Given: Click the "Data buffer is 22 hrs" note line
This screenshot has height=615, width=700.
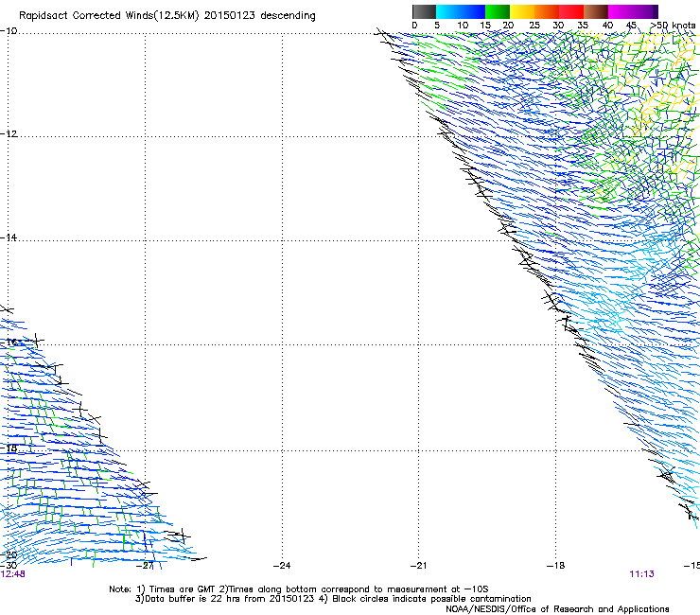Looking at the screenshot, I should pos(333,599).
